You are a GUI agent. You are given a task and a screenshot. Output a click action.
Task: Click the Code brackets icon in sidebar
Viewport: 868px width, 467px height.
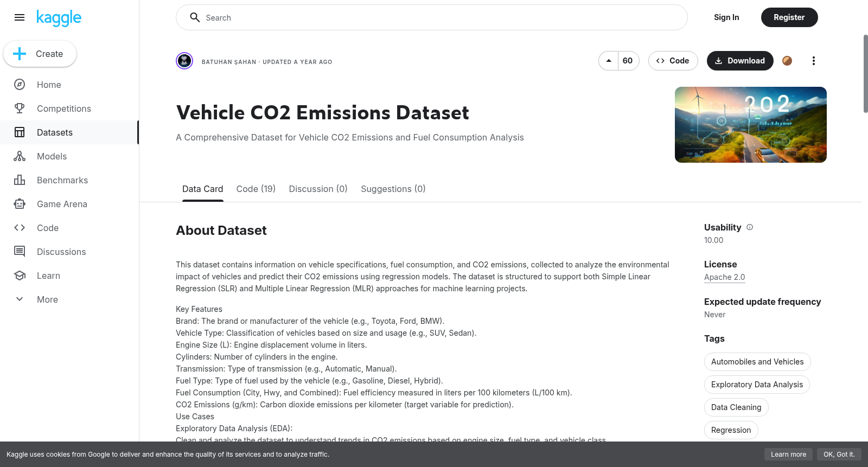pyautogui.click(x=20, y=228)
